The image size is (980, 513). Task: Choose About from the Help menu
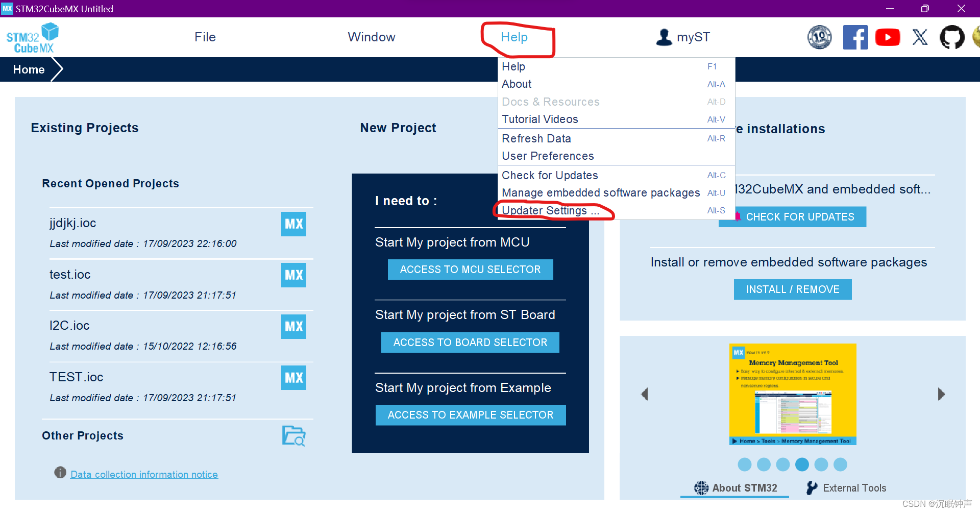coord(616,84)
